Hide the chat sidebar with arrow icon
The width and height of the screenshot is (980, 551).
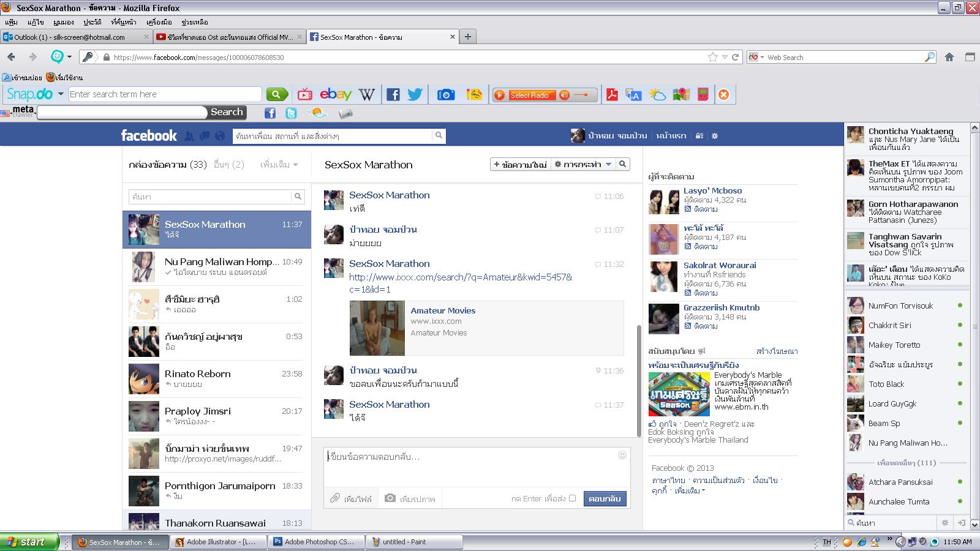962,523
